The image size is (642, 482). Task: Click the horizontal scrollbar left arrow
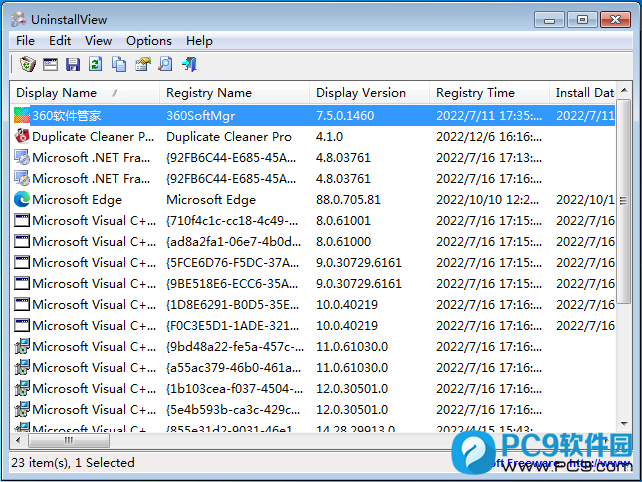(x=18, y=441)
